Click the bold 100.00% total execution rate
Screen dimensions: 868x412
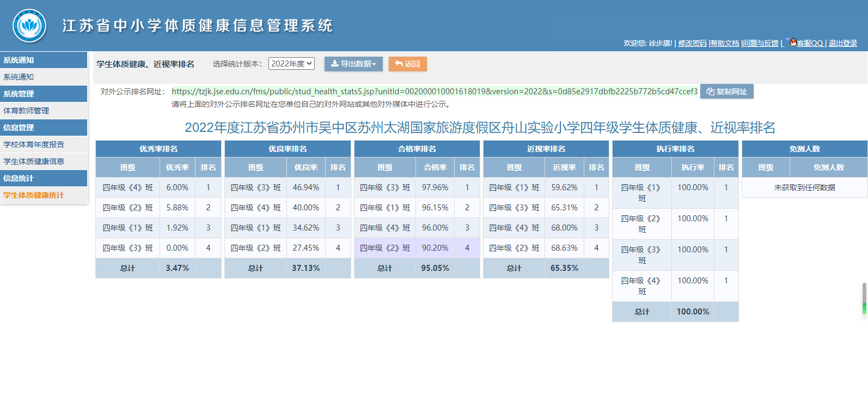pos(693,312)
